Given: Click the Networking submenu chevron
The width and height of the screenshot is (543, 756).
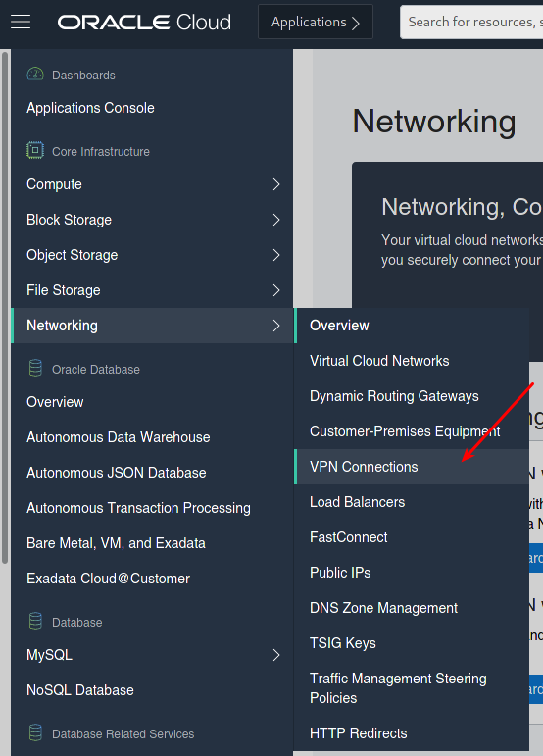Looking at the screenshot, I should pyautogui.click(x=276, y=326).
